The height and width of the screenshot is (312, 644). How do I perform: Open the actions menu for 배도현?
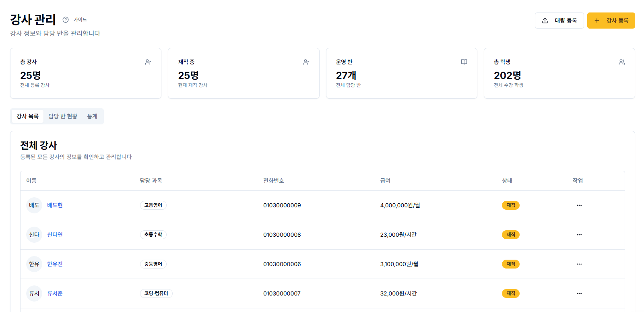[x=579, y=205]
